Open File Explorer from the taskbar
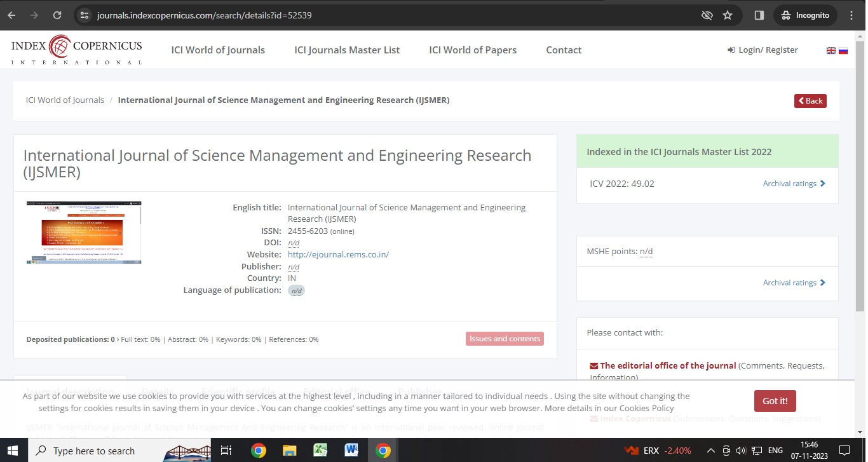This screenshot has width=868, height=462. pyautogui.click(x=289, y=451)
